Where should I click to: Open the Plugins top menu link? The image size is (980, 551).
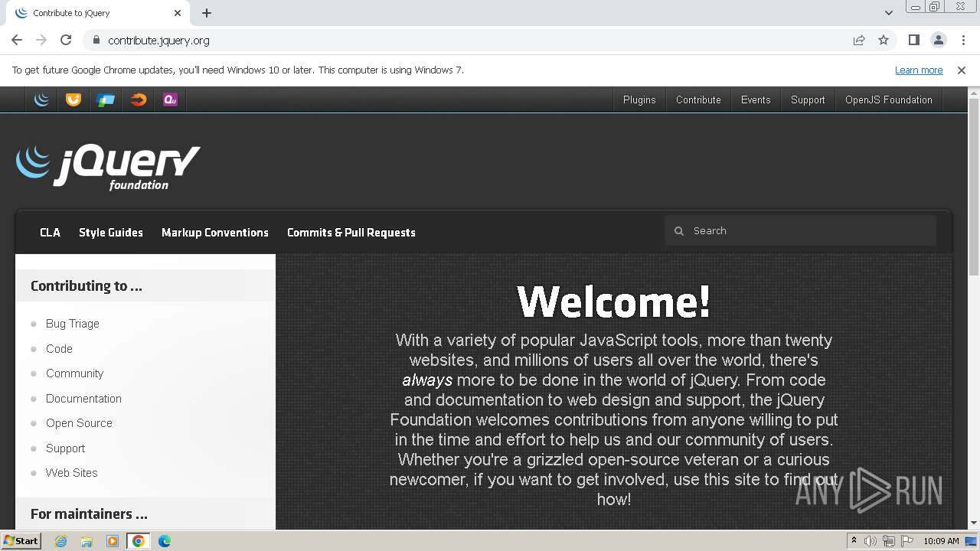[639, 100]
